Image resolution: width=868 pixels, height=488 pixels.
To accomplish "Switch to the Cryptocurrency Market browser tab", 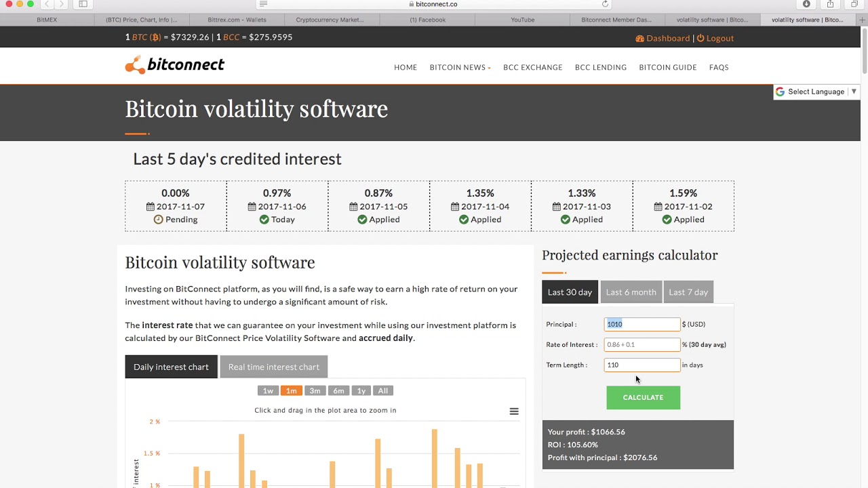I will coord(330,20).
